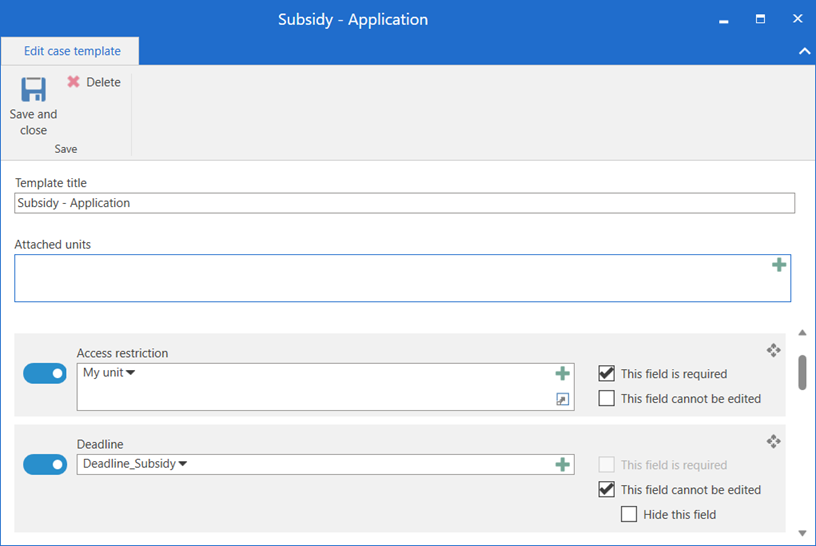This screenshot has width=816, height=546.
Task: Open the 'My unit' dropdown
Action: click(x=109, y=373)
